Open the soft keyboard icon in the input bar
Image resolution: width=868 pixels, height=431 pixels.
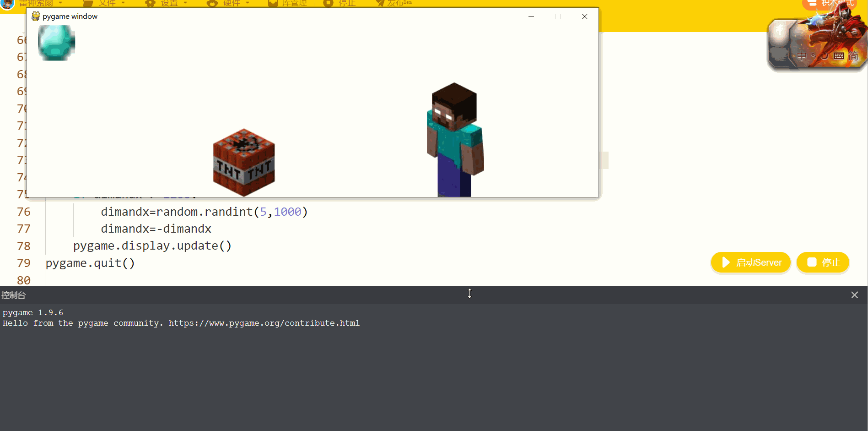(839, 56)
